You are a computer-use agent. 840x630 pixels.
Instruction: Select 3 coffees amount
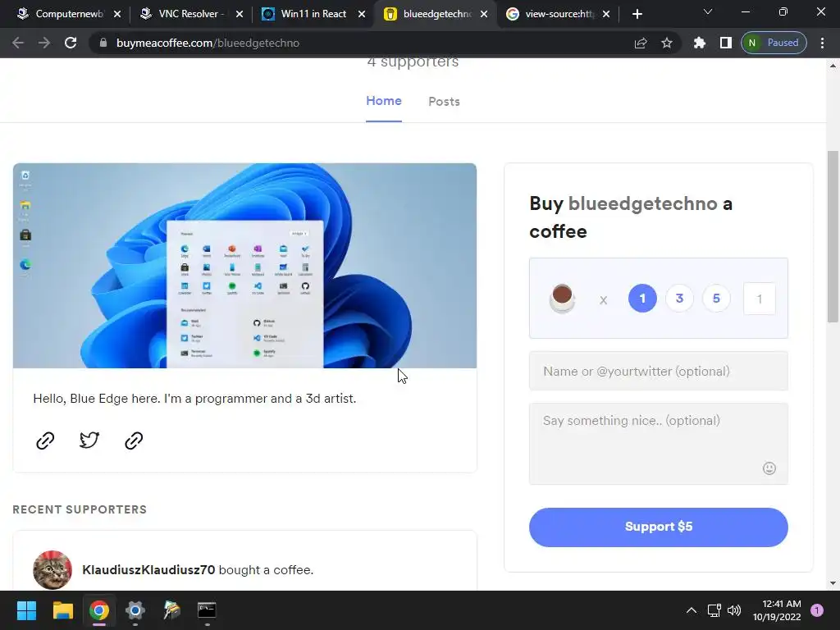[x=679, y=299]
